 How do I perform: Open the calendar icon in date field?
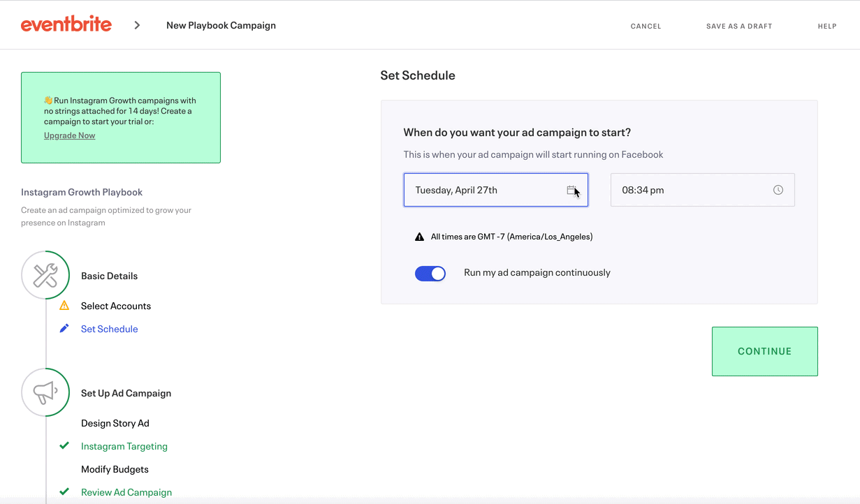[x=571, y=190]
